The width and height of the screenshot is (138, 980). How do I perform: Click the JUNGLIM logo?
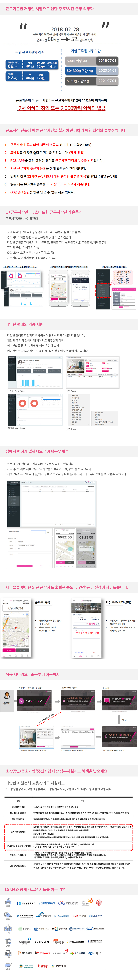[x=42, y=942]
